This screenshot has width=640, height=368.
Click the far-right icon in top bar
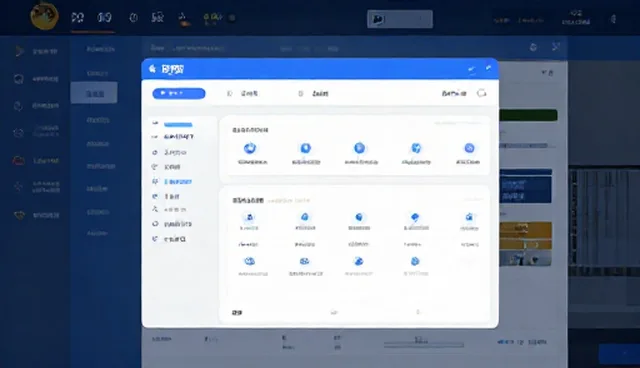(613, 19)
